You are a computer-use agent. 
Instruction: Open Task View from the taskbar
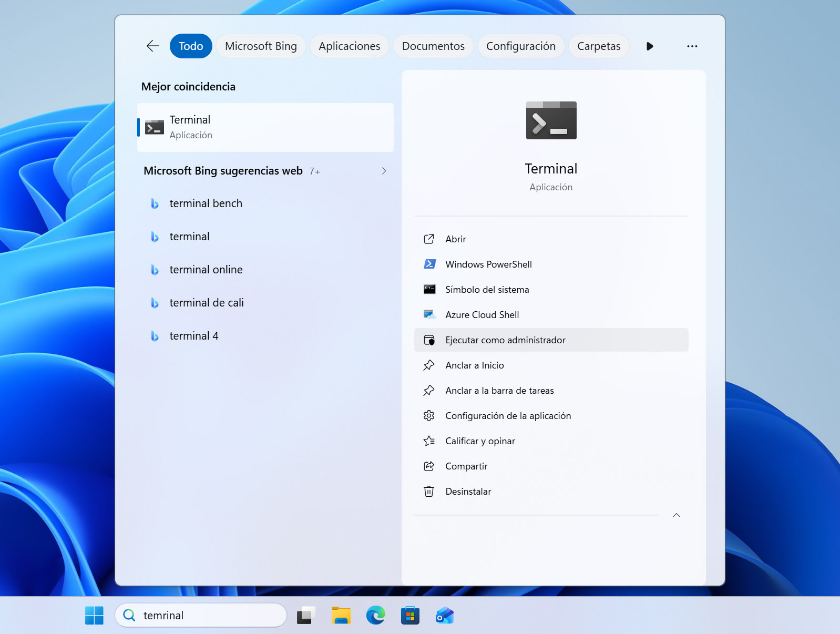pos(306,616)
